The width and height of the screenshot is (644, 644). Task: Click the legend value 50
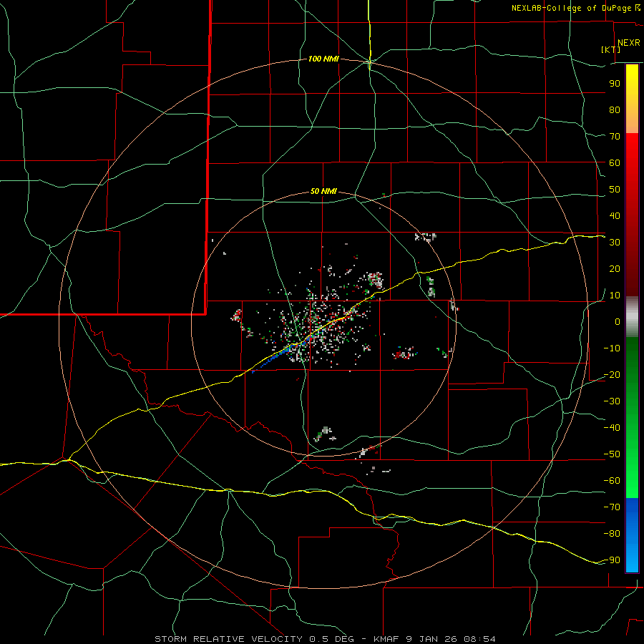click(x=615, y=190)
